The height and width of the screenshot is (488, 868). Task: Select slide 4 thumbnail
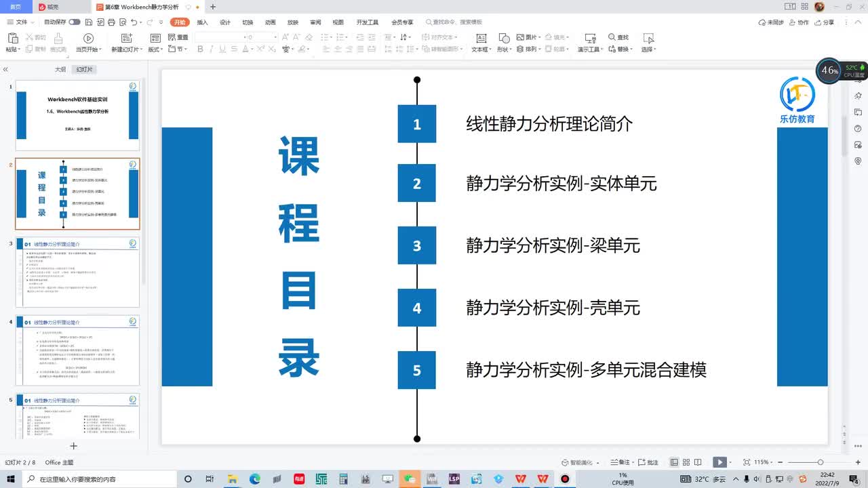click(x=77, y=351)
